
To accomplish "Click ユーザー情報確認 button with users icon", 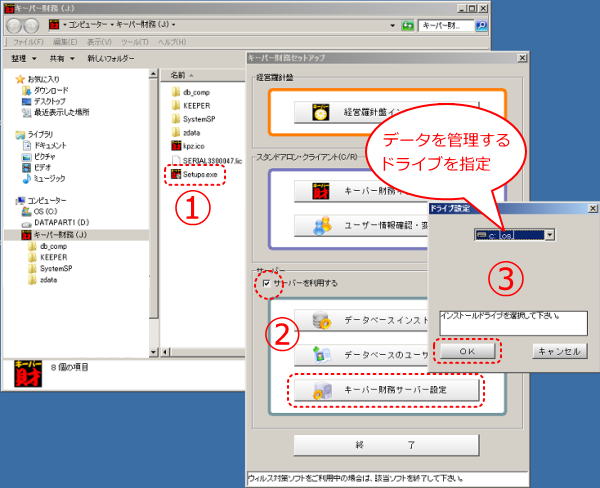I will click(360, 225).
